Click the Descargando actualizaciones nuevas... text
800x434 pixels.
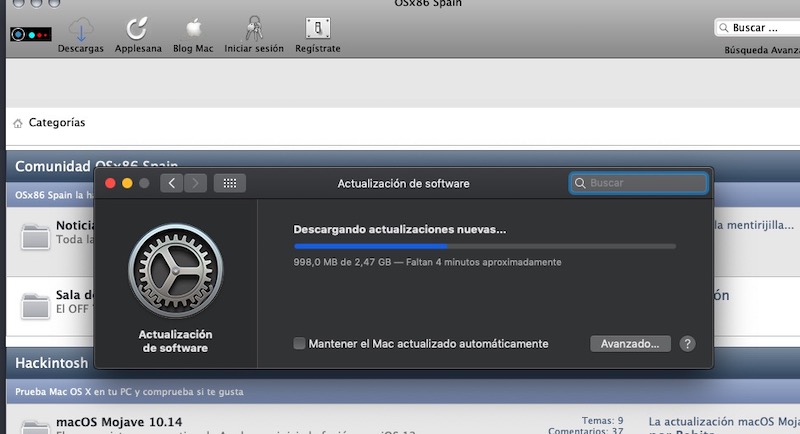pyautogui.click(x=399, y=229)
